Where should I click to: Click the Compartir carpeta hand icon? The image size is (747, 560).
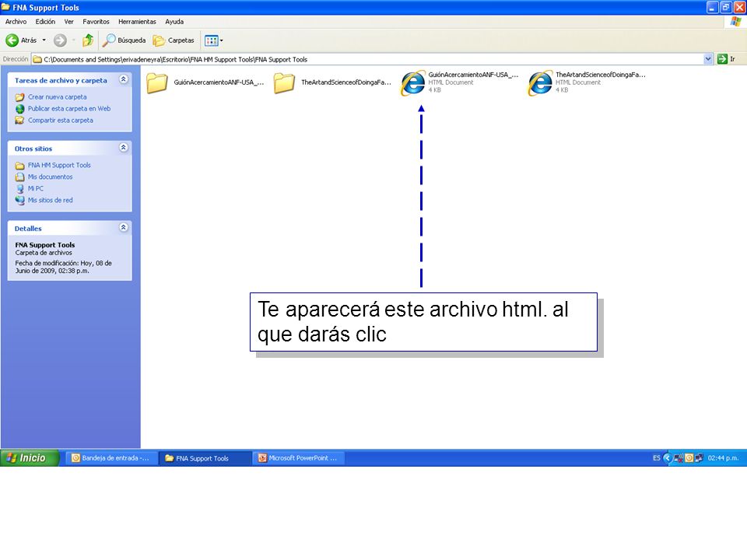[19, 121]
